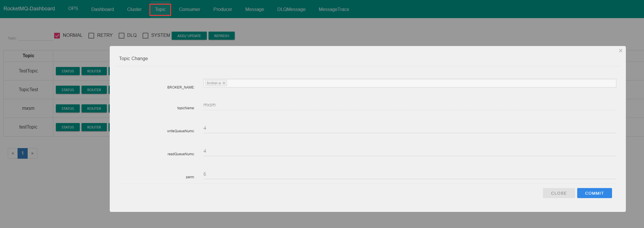Go to next page using » arrow
The image size is (644, 228).
click(x=32, y=153)
